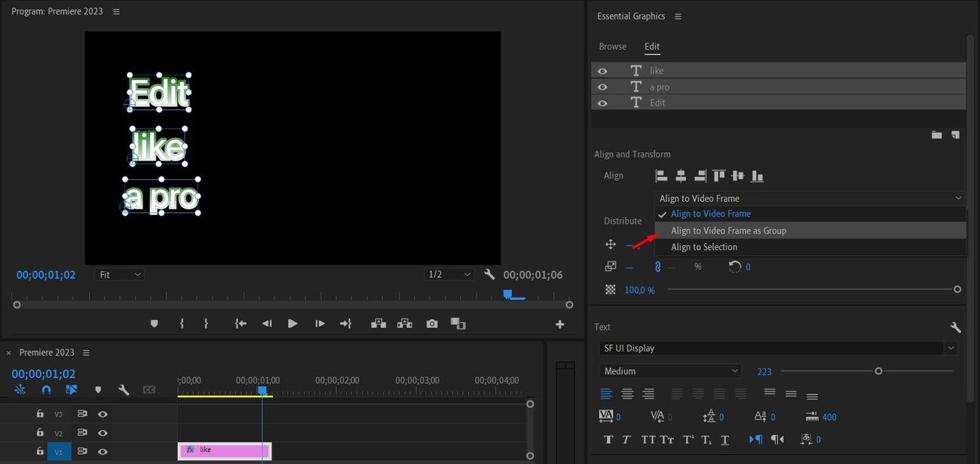The image size is (980, 464).
Task: Click the Faux Bold text style icon
Action: click(x=608, y=440)
